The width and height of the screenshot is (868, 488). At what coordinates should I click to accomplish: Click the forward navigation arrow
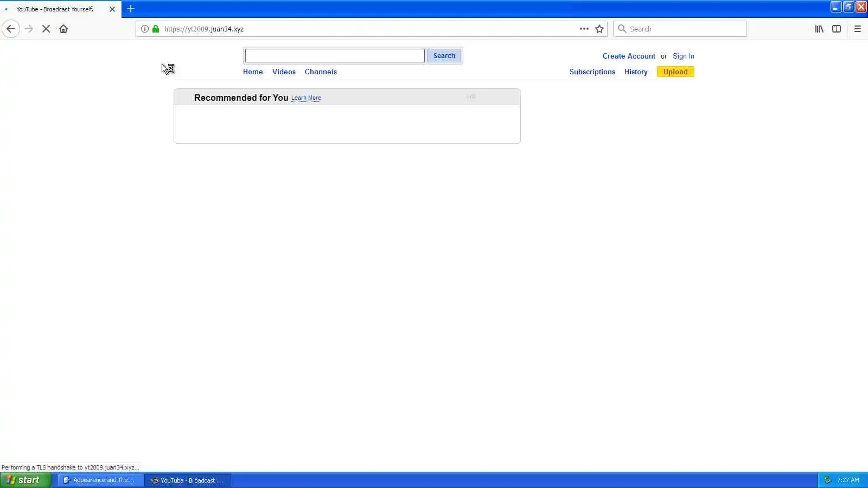coord(29,29)
